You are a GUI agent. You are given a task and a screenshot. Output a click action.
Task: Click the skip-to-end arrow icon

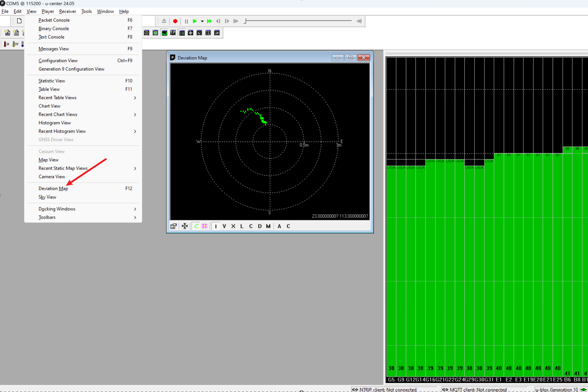pos(359,21)
